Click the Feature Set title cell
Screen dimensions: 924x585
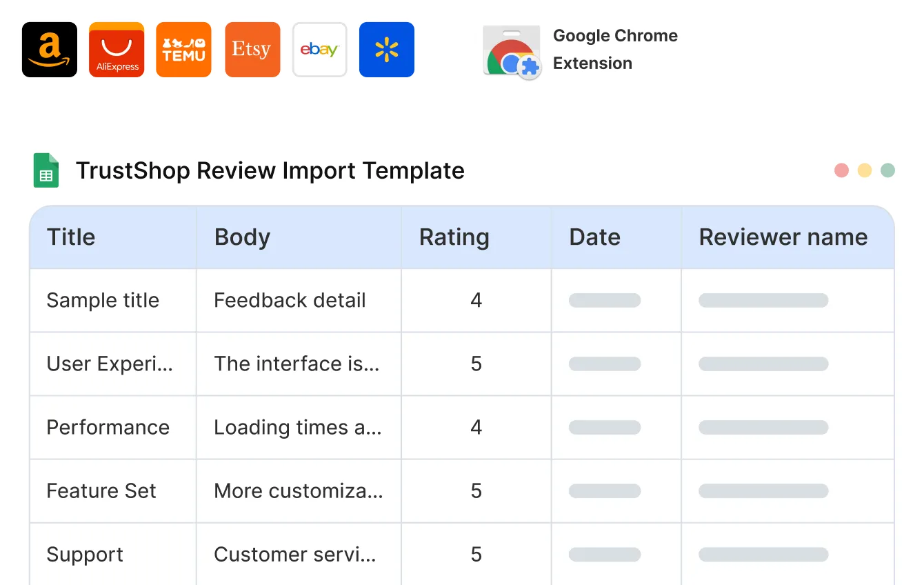click(x=113, y=491)
